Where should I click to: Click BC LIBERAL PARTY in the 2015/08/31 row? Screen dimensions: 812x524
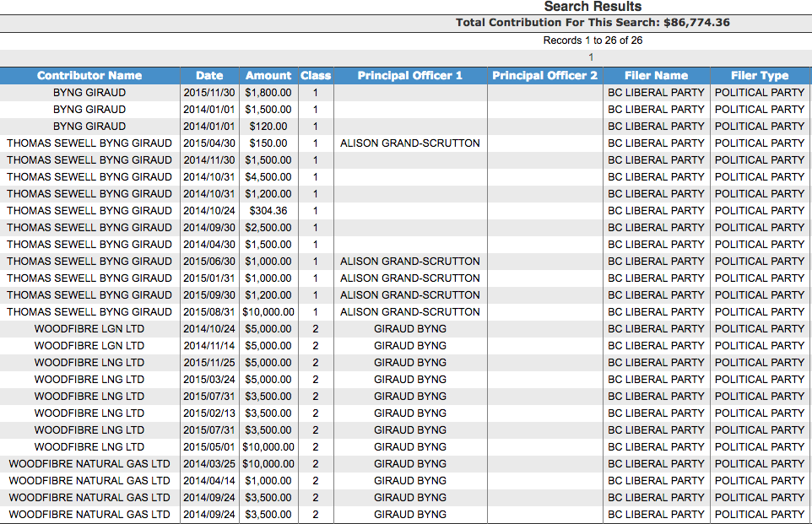pyautogui.click(x=656, y=312)
